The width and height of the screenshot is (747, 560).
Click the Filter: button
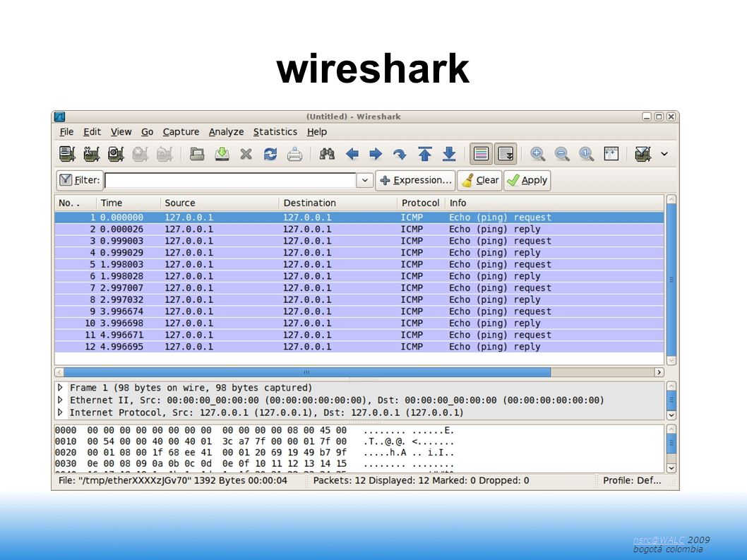(x=80, y=180)
